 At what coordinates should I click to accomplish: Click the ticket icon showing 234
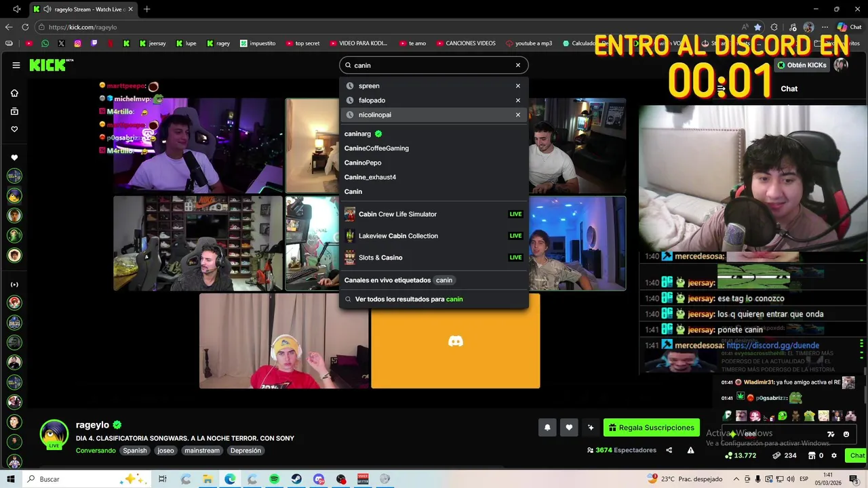(784, 455)
